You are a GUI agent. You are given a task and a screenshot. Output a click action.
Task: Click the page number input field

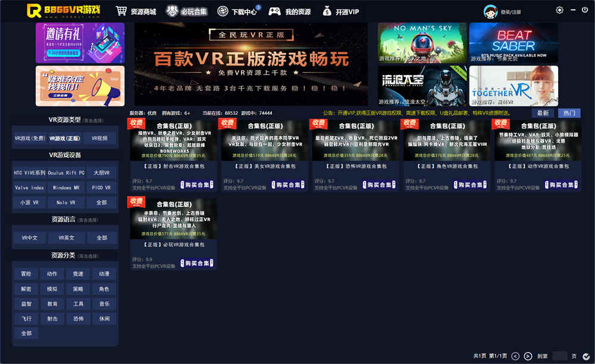point(560,356)
